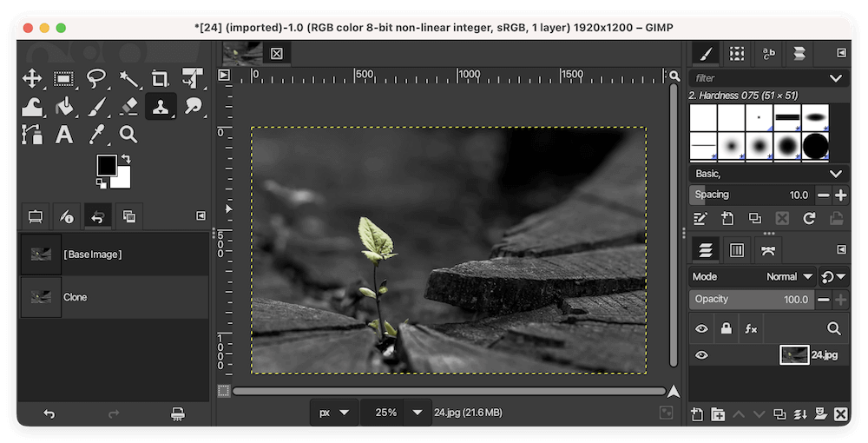This screenshot has width=868, height=443.
Task: Select the Unified Transform tool
Action: (x=193, y=79)
